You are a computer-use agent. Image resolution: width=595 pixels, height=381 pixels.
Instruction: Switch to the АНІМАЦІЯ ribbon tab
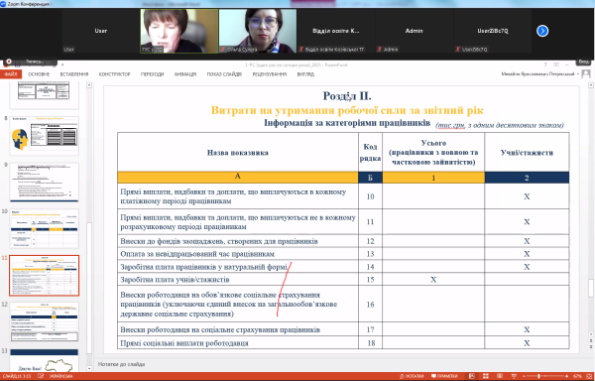(185, 74)
